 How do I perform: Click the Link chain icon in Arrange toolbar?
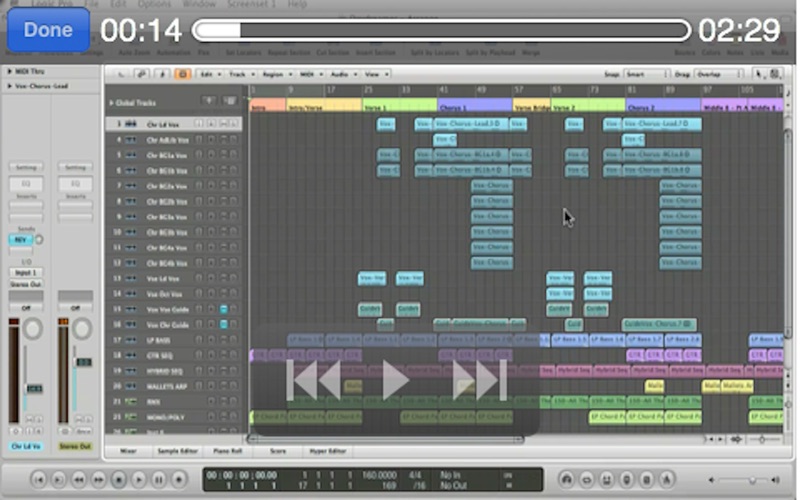(x=141, y=74)
